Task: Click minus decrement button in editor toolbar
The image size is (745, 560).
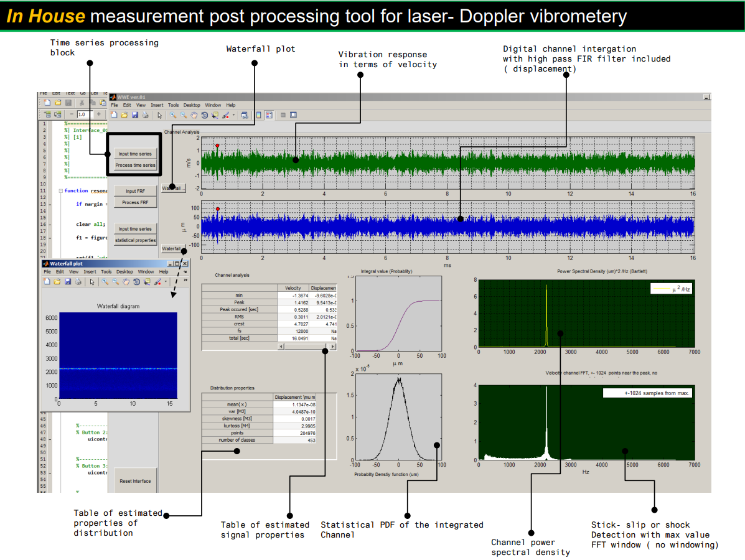Action: pyautogui.click(x=72, y=114)
